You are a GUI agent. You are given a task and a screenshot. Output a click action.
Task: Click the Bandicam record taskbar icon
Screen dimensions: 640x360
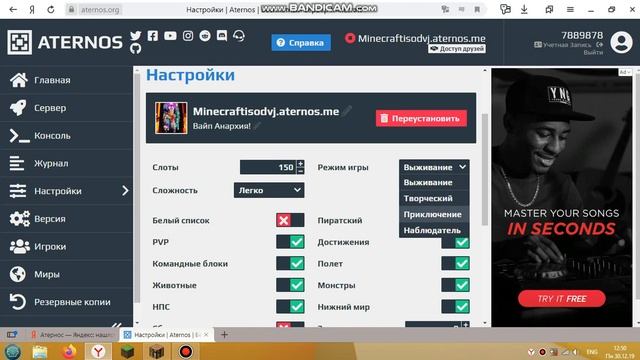point(186,351)
